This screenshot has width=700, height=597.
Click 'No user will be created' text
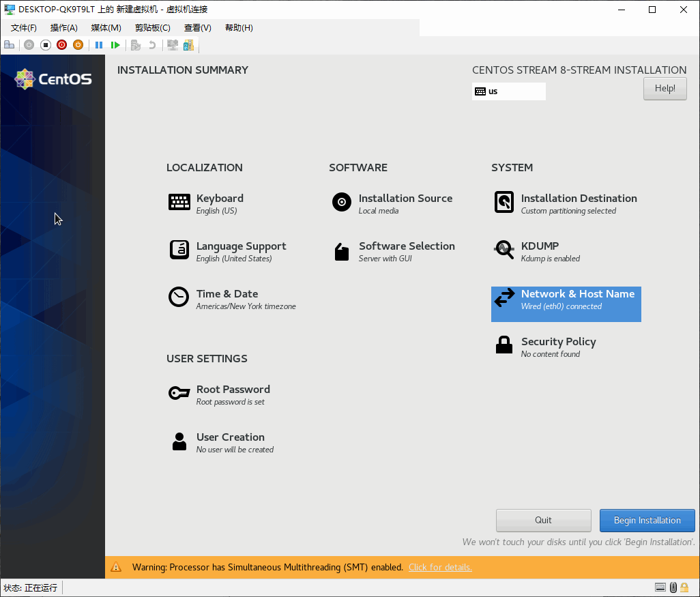[x=235, y=450]
